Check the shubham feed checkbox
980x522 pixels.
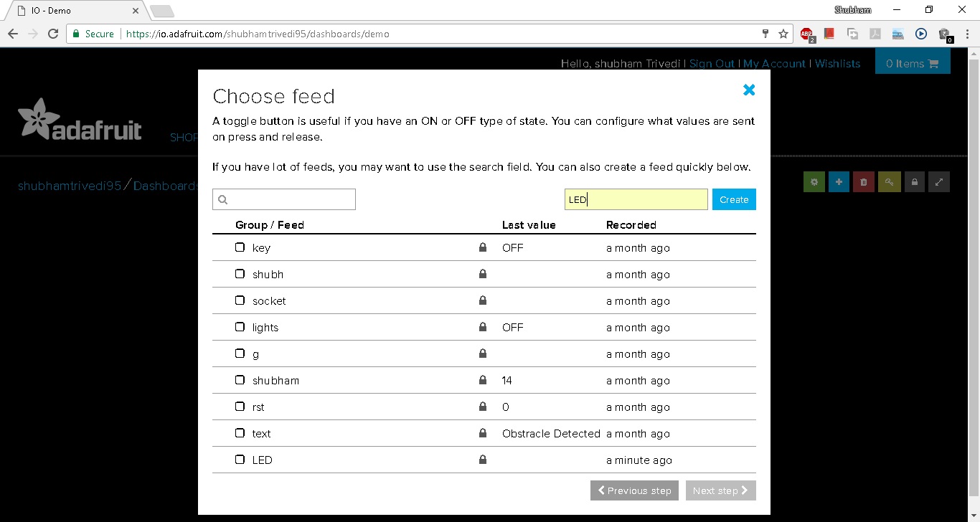point(240,380)
